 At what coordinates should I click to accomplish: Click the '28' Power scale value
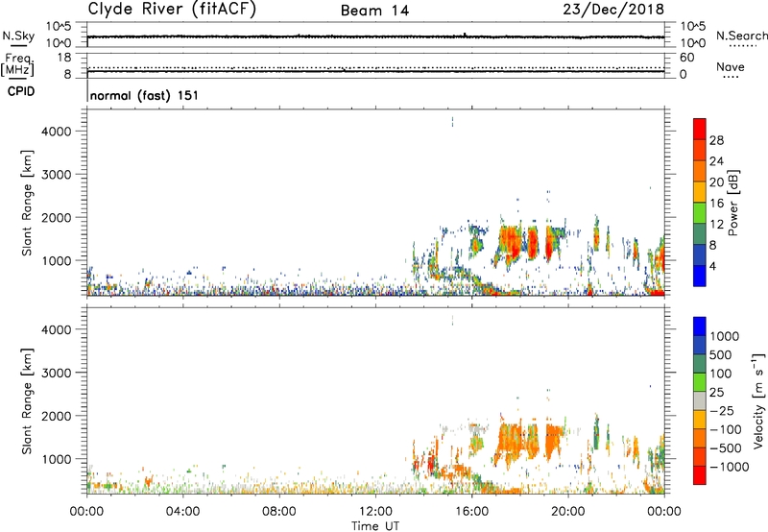[716, 140]
